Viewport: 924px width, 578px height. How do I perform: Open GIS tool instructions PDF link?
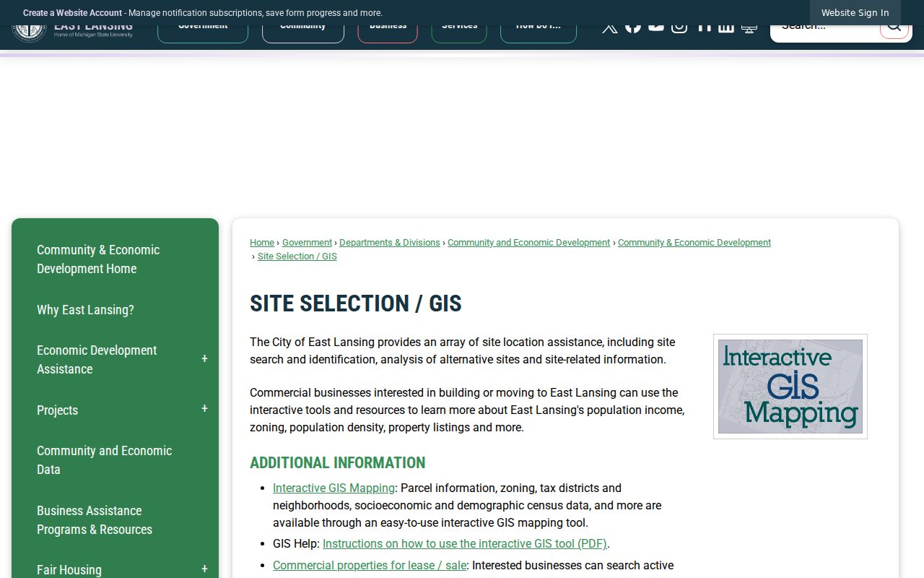tap(465, 544)
